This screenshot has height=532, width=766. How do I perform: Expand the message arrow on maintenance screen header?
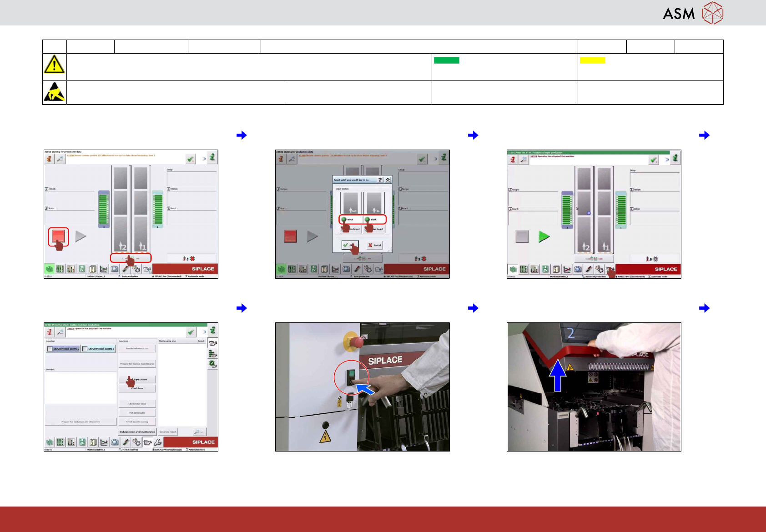pos(204,332)
